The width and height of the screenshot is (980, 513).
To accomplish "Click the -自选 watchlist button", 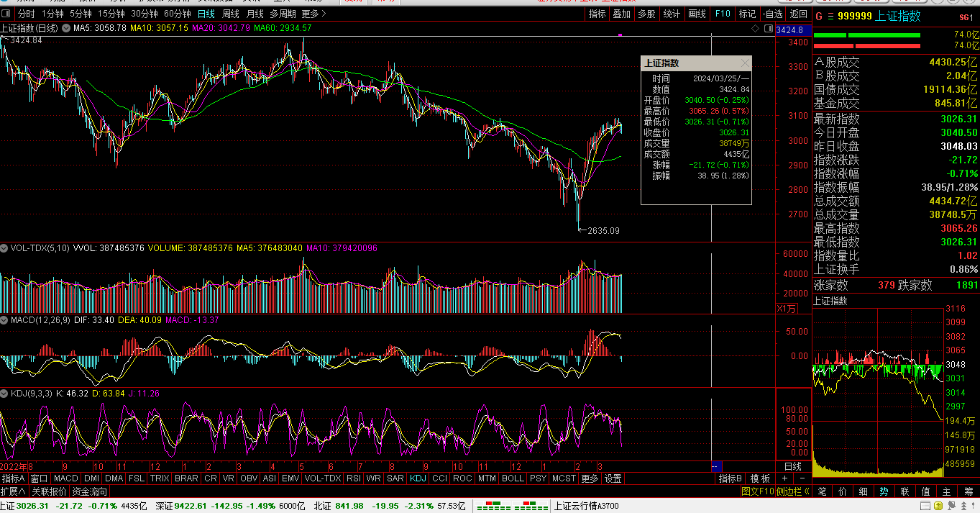I will point(772,14).
